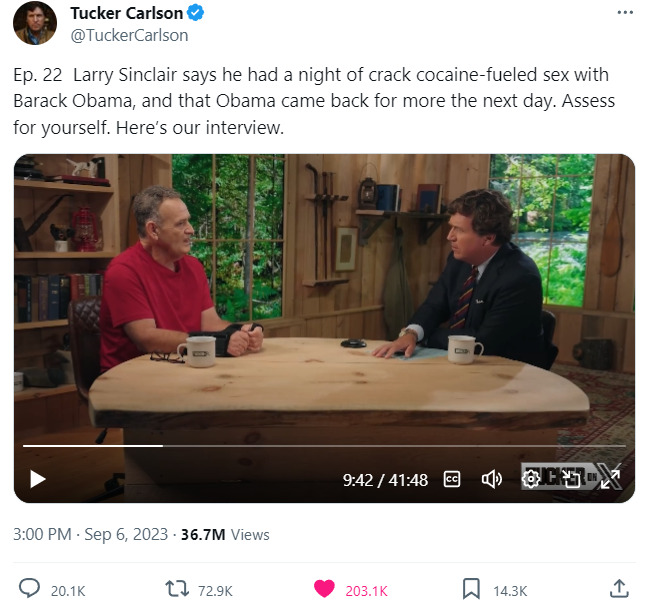Screen dimensions: 648x602
Task: Toggle the like heart
Action: pos(324,589)
